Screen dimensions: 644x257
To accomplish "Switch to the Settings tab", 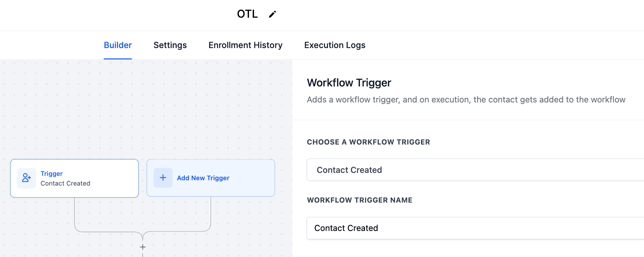I will 170,45.
